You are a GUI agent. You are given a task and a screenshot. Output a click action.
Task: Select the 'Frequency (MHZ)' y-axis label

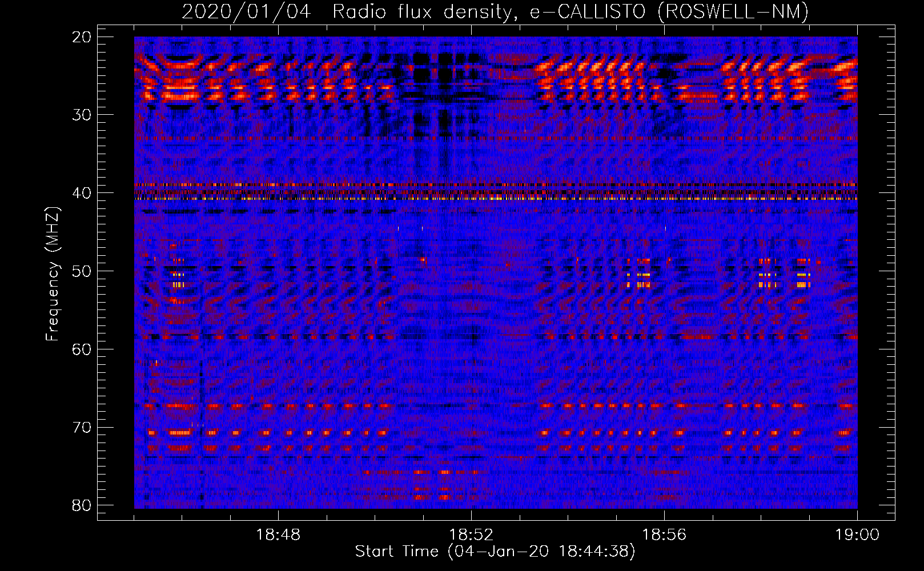point(53,274)
